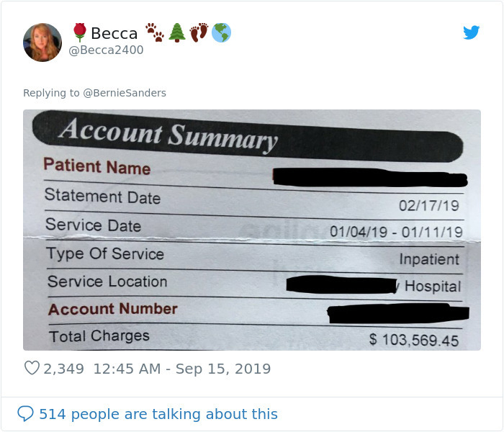The height and width of the screenshot is (432, 504).
Task: Click the Inpatient service type text
Action: [429, 259]
